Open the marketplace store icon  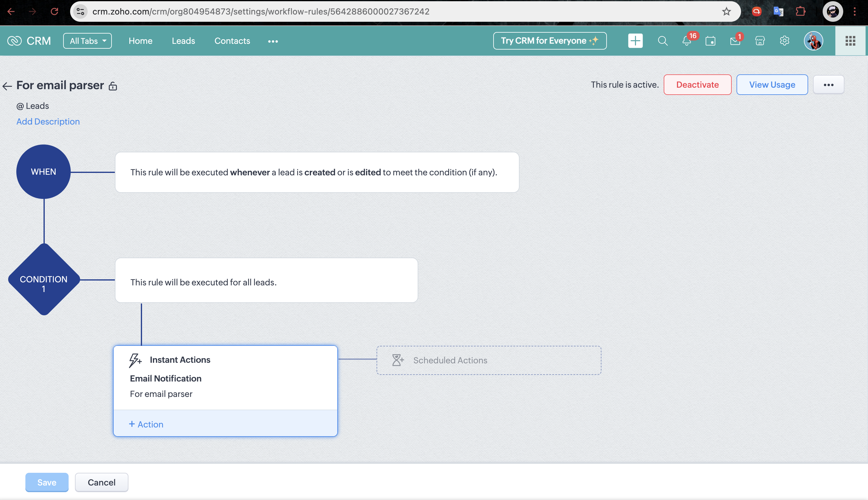(x=759, y=41)
